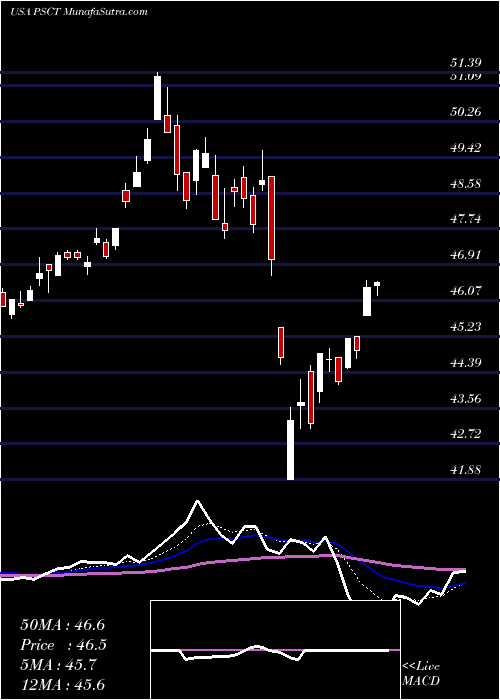Click the 44.39 price level label

coord(466,362)
